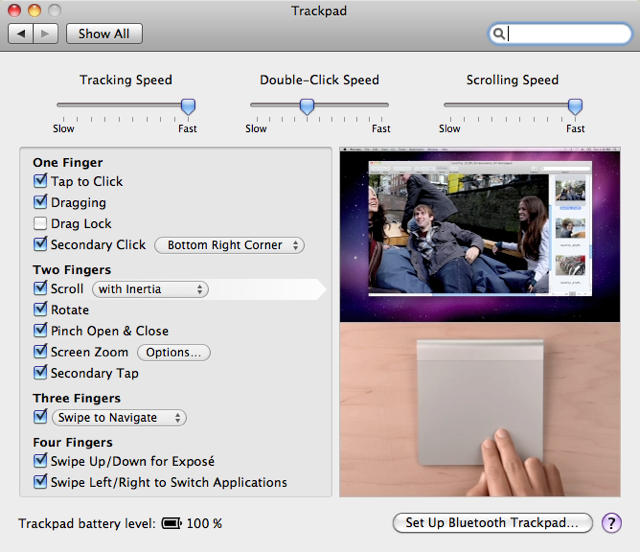Disable the Dragging checkbox
Viewport: 640px width, 552px height.
40,202
